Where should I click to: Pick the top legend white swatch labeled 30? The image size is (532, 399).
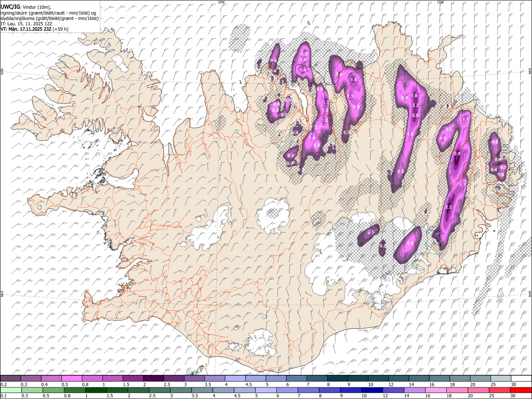click(521, 379)
